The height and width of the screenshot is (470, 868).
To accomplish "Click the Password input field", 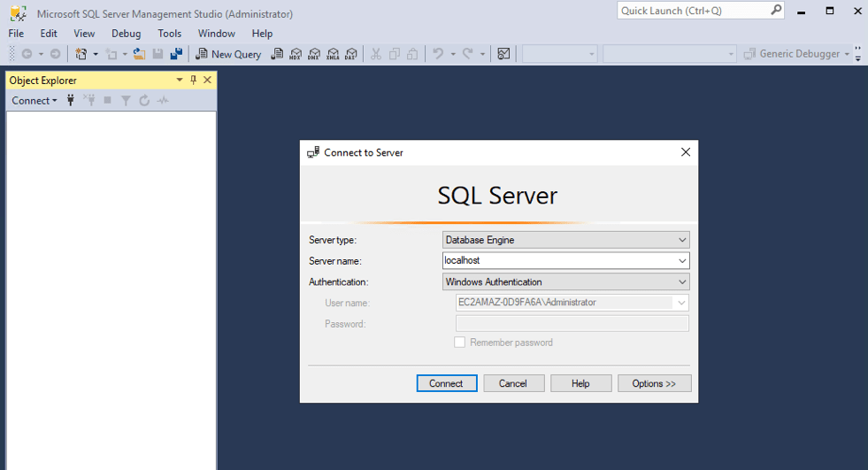I will 572,323.
